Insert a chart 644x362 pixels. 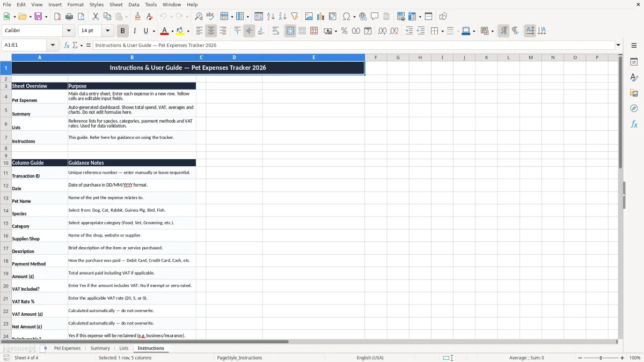pyautogui.click(x=321, y=17)
